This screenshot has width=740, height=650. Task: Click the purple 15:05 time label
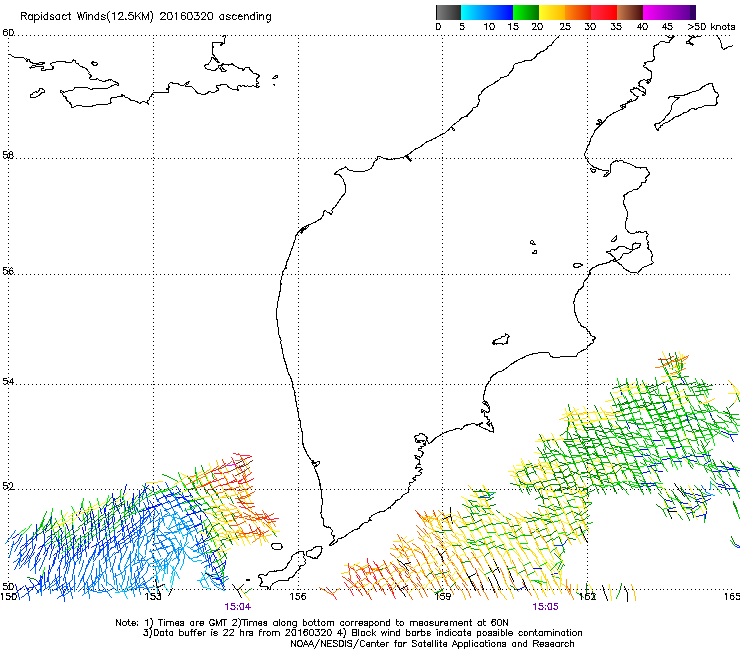click(545, 607)
